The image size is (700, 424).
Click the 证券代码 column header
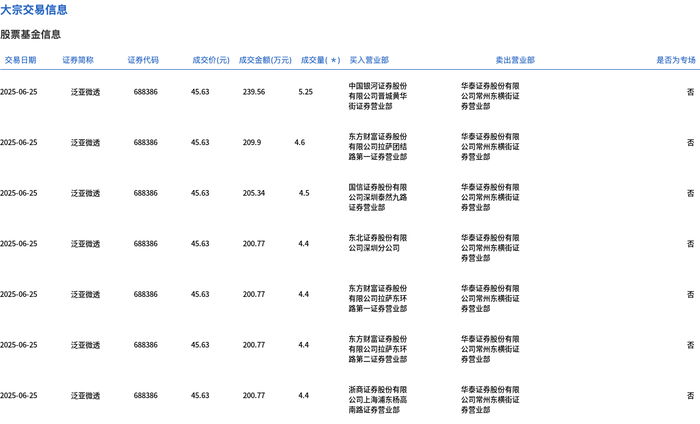[143, 60]
